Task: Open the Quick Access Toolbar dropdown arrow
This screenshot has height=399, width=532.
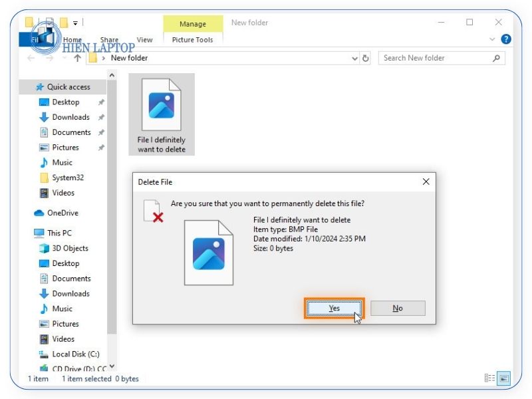Action: pos(75,23)
